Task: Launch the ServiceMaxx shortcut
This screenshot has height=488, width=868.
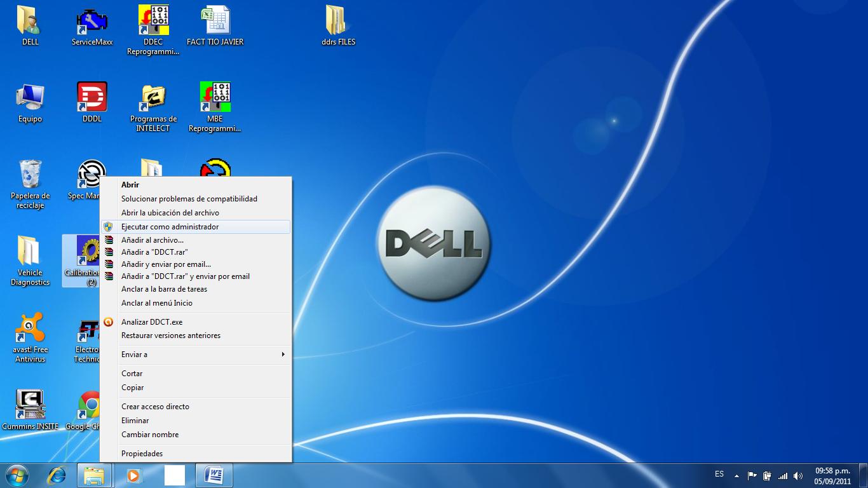Action: (92, 25)
